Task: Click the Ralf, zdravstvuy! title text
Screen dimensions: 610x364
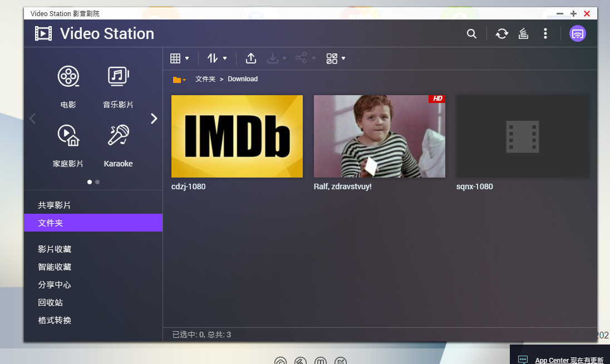Action: (343, 186)
